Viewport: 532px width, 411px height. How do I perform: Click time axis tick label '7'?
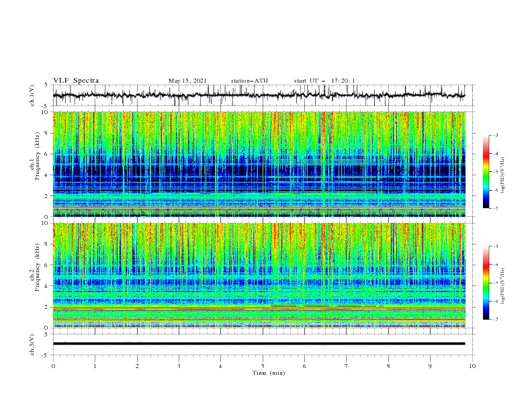tap(347, 366)
